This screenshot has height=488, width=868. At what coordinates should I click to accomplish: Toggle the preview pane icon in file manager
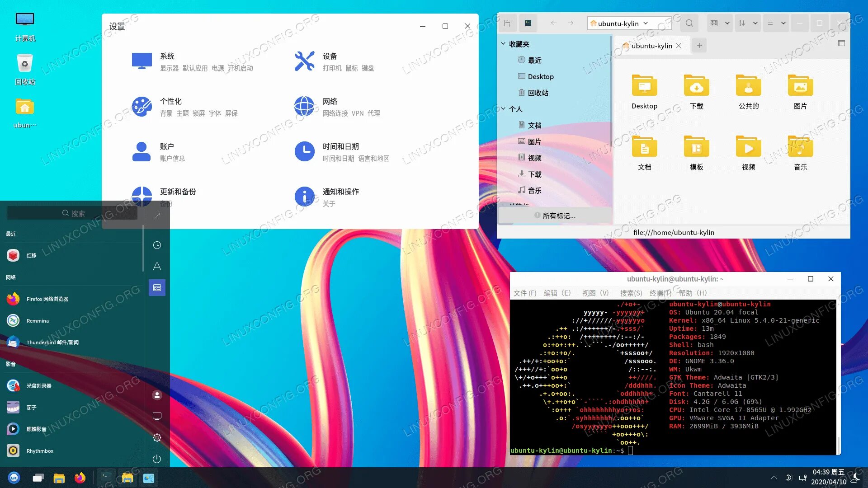pyautogui.click(x=841, y=43)
